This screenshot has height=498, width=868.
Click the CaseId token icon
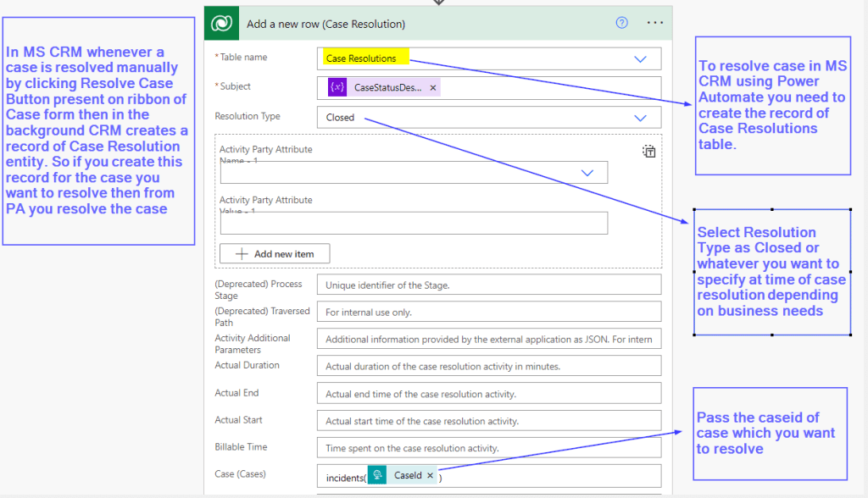pyautogui.click(x=378, y=475)
